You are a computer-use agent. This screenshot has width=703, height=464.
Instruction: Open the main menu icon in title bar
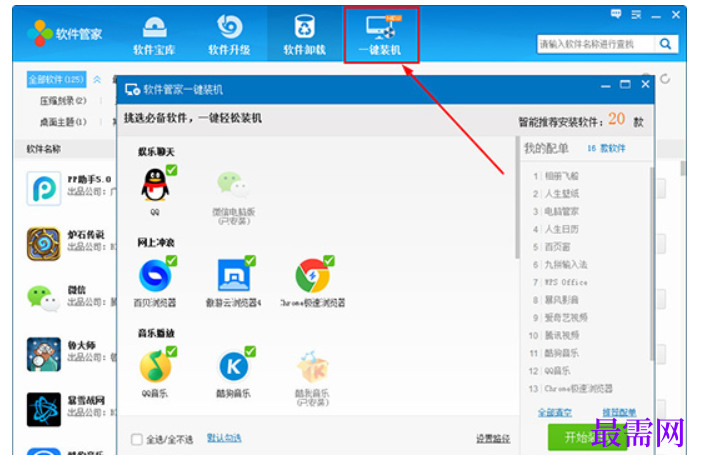point(636,15)
